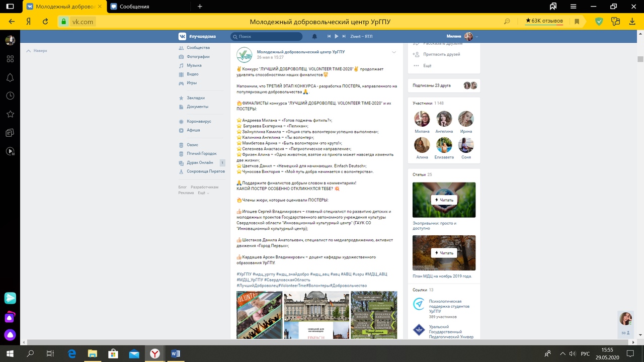Launch Word from the taskbar
The height and width of the screenshot is (362, 644).
coord(175,353)
